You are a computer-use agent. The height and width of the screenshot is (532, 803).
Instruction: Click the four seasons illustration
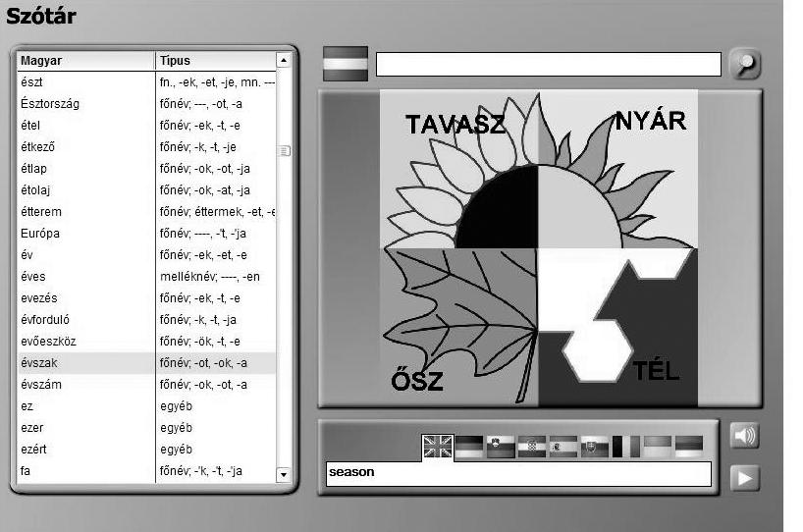click(x=539, y=248)
